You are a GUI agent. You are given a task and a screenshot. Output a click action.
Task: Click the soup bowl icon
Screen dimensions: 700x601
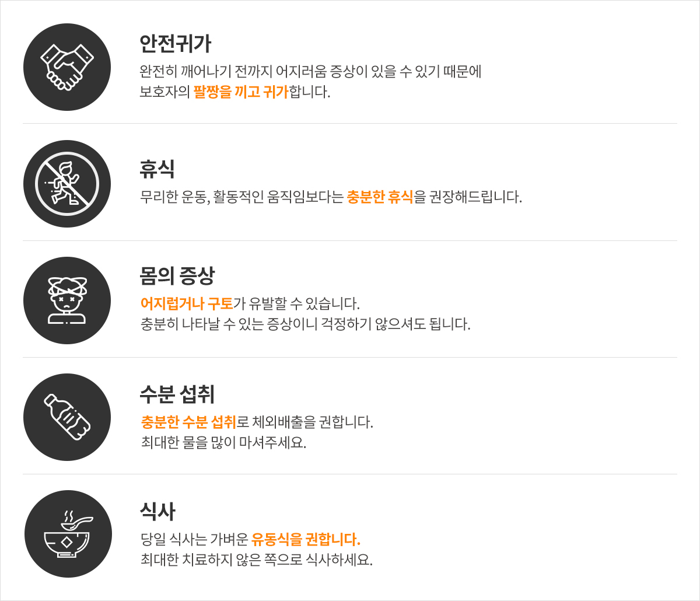click(x=68, y=534)
